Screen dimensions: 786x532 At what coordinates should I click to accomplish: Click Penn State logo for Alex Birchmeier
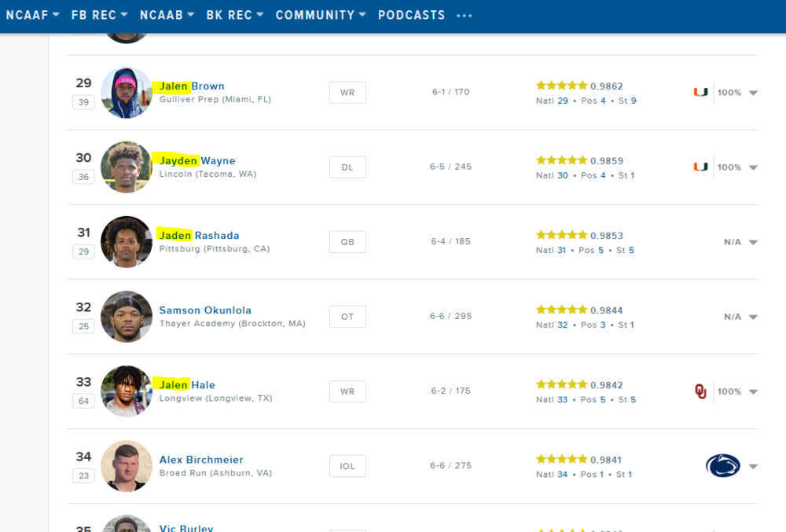[x=722, y=466]
